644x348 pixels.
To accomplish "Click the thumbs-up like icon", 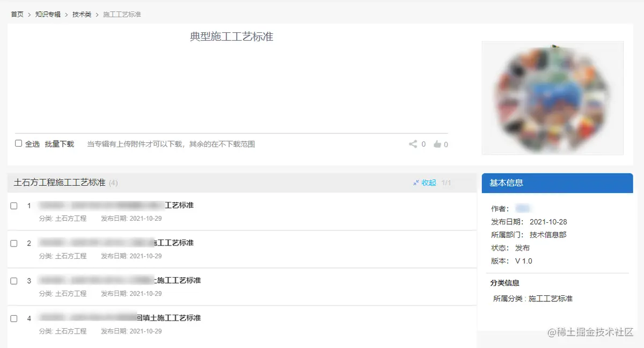I will tap(437, 144).
